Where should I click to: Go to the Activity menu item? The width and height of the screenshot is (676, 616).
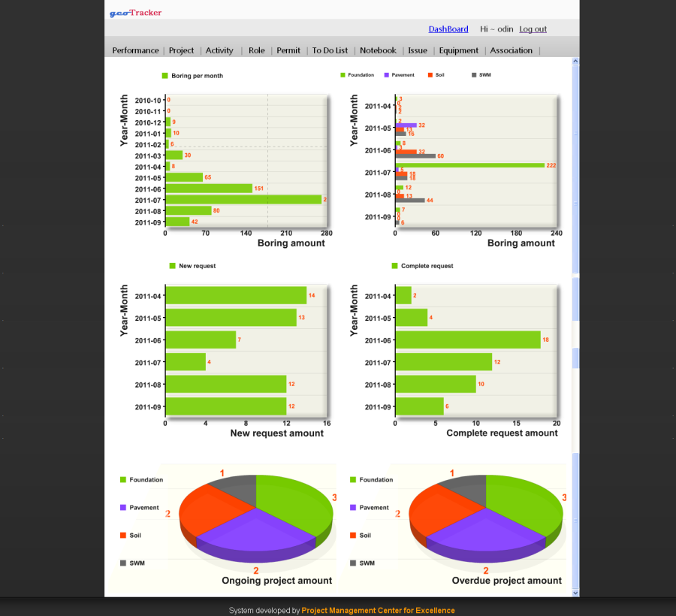219,50
